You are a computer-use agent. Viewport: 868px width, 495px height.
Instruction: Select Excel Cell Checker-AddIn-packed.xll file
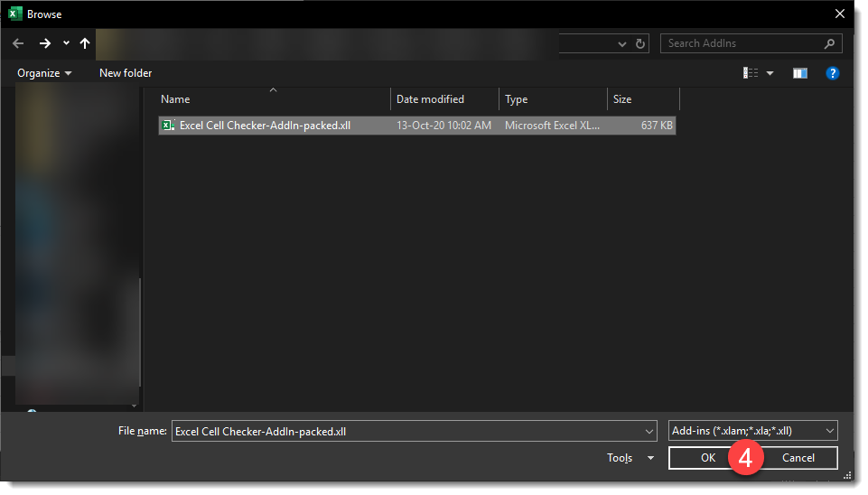(417, 126)
